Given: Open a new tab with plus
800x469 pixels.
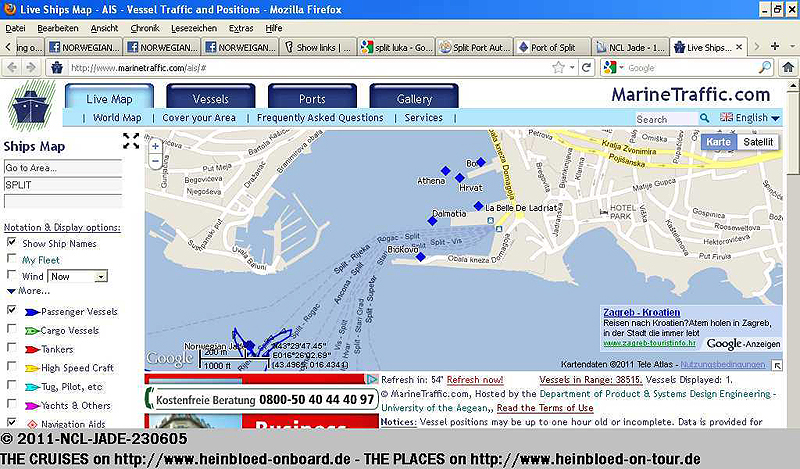Looking at the screenshot, I should coord(775,46).
